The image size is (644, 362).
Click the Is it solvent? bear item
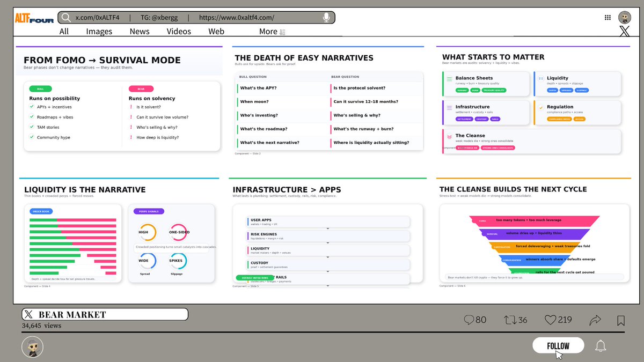coord(145,107)
